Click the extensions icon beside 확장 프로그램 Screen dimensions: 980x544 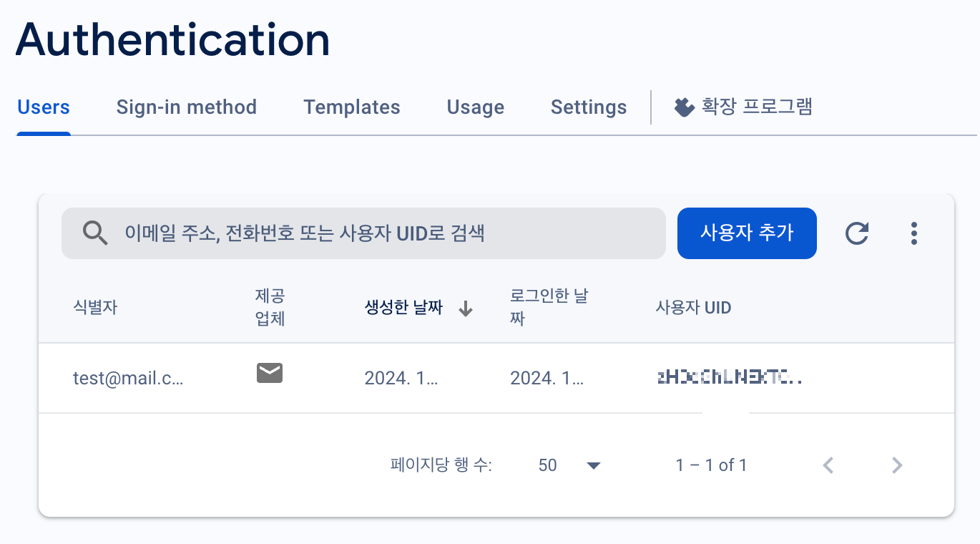click(685, 107)
